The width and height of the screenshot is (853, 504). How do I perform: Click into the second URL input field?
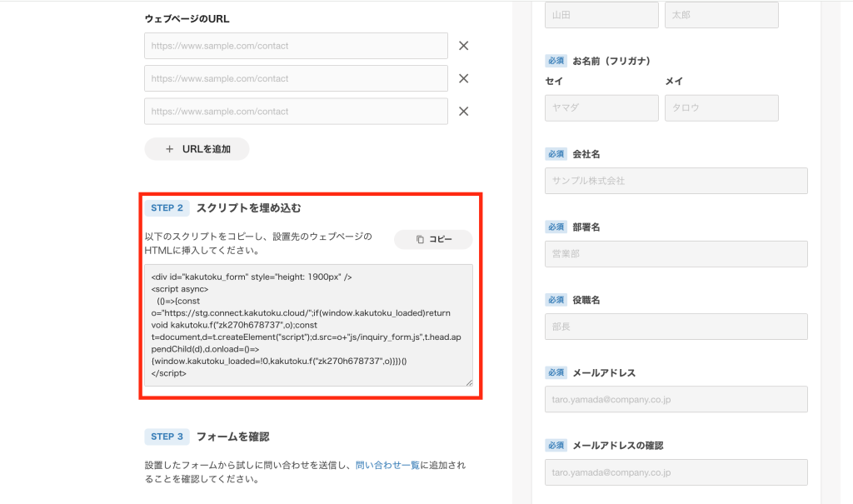pos(296,78)
